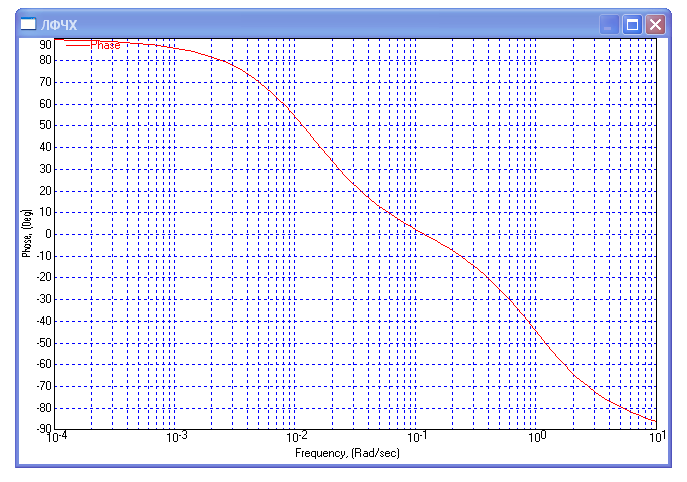Click the -50 tick label on the Y axis
687x482 pixels.
click(44, 343)
